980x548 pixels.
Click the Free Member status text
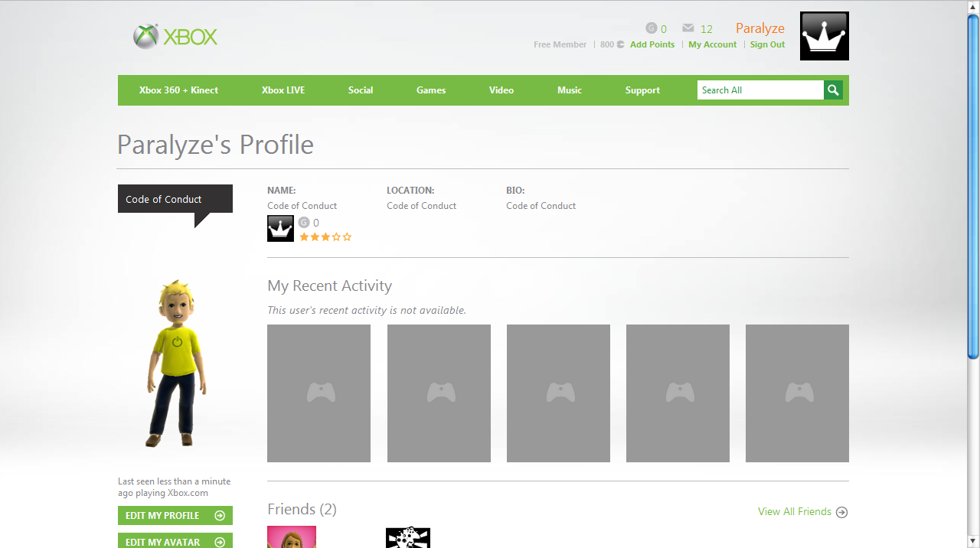coord(560,44)
